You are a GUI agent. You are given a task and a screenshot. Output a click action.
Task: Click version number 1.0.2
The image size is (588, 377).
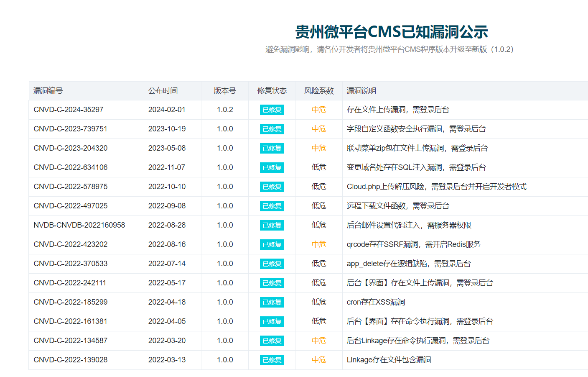coord(225,110)
